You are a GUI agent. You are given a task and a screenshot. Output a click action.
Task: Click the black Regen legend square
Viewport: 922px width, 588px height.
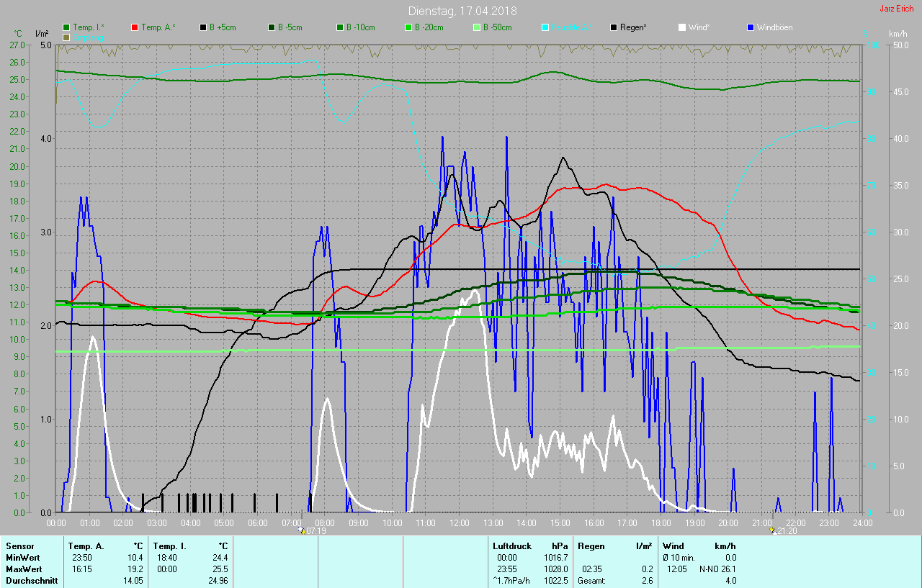click(x=614, y=27)
